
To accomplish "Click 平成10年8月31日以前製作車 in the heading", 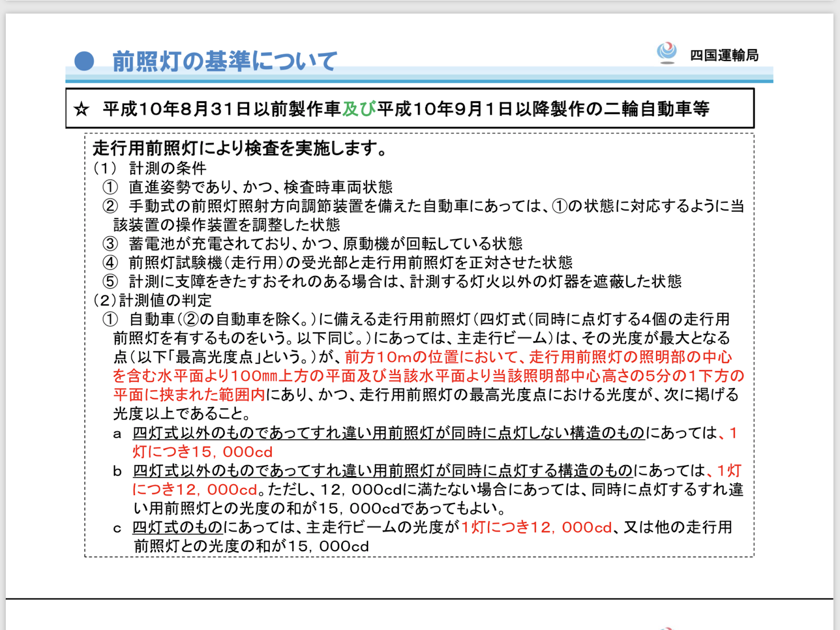I will pyautogui.click(x=222, y=109).
